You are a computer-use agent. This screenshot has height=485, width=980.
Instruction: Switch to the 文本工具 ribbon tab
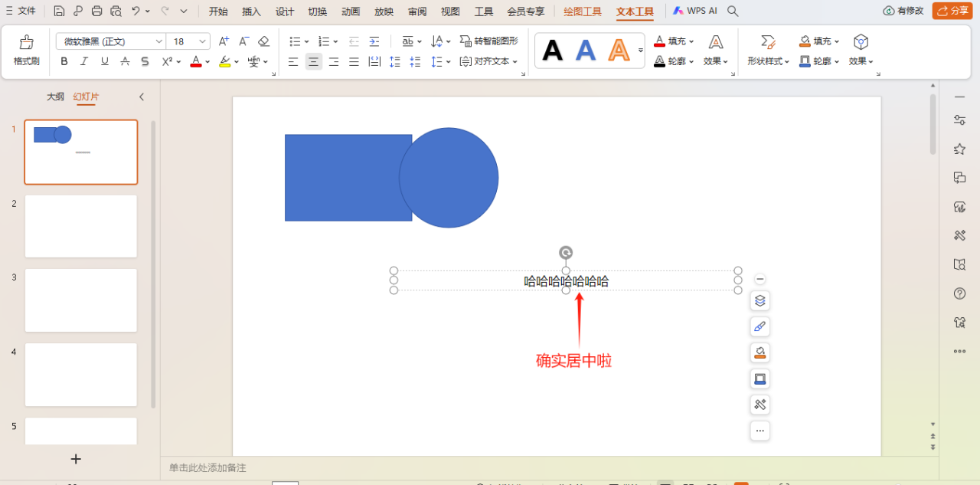pos(634,11)
